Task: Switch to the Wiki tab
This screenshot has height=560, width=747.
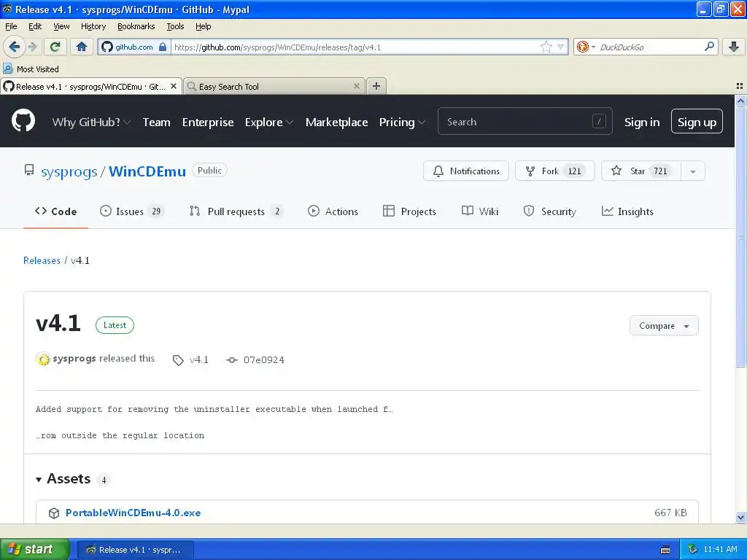Action: tap(480, 211)
